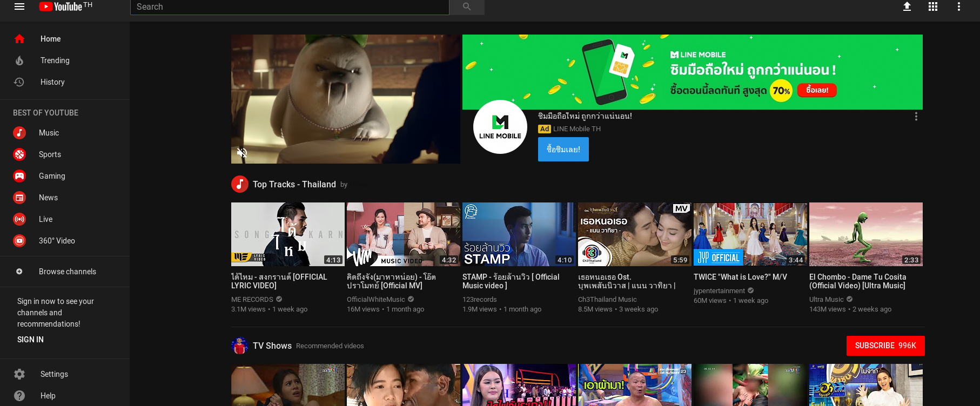Open History in the sidebar
Screen dimensions: 980x406
[x=65, y=82]
